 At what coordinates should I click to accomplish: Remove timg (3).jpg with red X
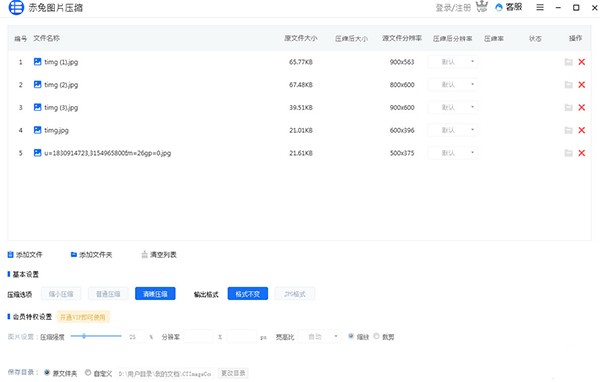pyautogui.click(x=582, y=108)
